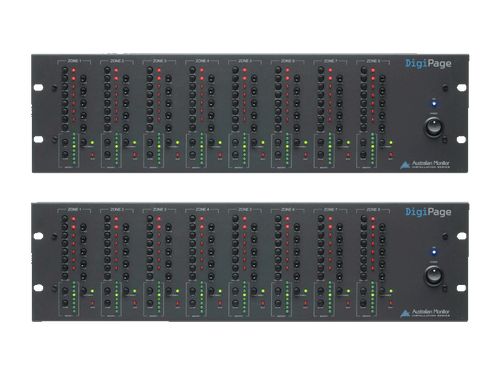Toggle button beside yellow LED in Zone 4, bottom unit
The image size is (500, 375).
(211, 291)
